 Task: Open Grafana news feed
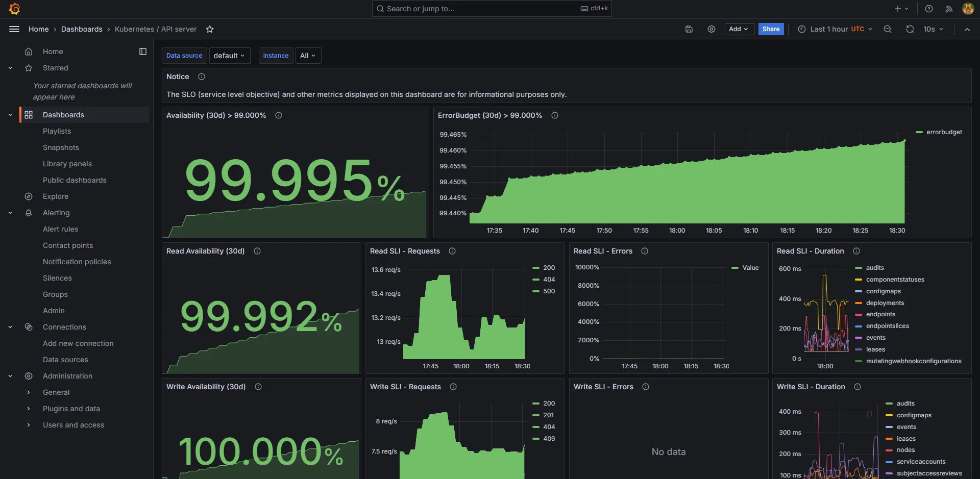click(x=948, y=9)
